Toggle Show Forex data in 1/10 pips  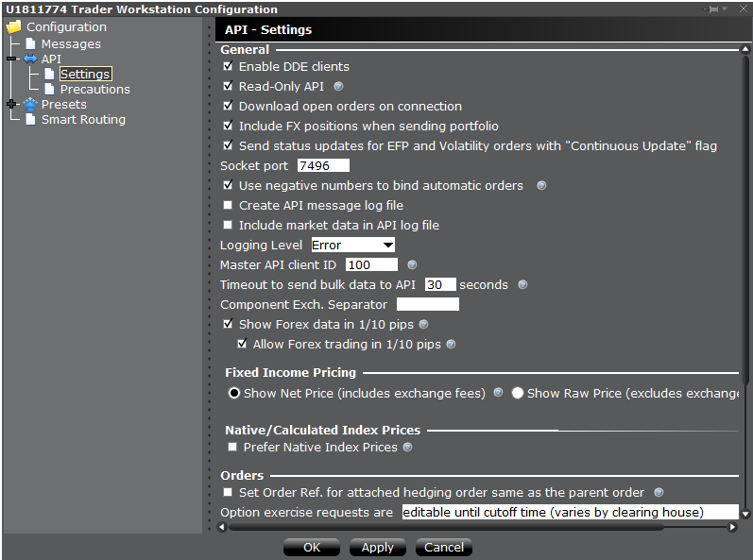coord(228,324)
